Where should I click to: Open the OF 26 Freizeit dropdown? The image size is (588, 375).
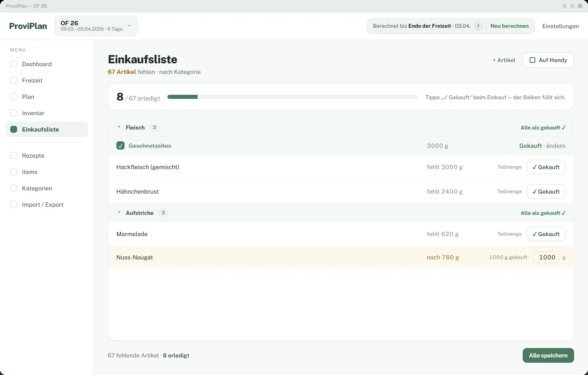coord(96,26)
